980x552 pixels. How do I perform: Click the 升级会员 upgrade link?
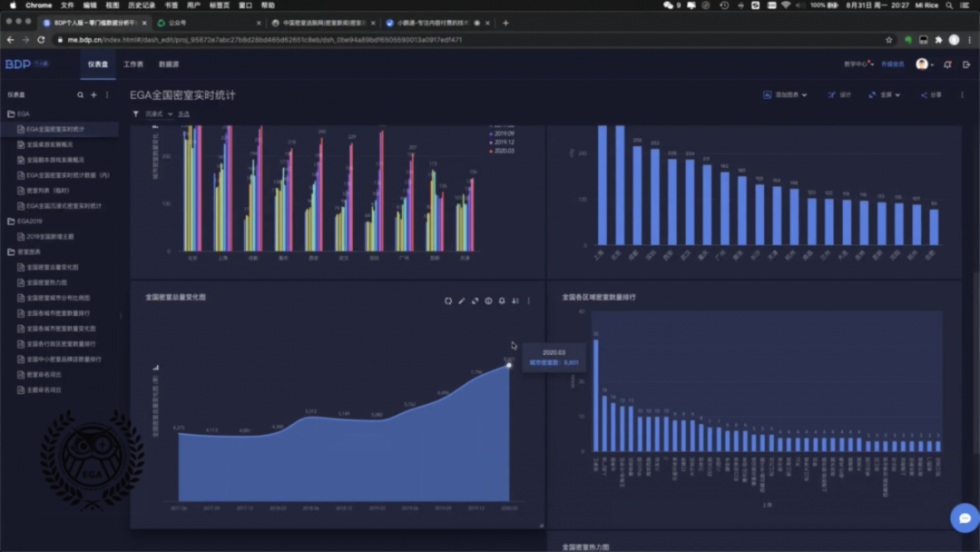point(893,64)
